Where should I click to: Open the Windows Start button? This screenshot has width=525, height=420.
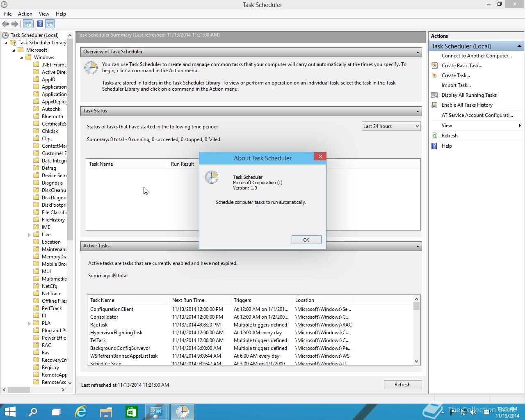(10, 412)
